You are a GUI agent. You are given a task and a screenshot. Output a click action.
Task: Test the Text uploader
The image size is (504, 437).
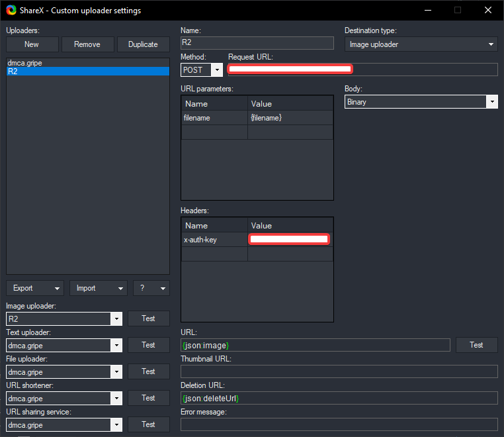point(149,345)
